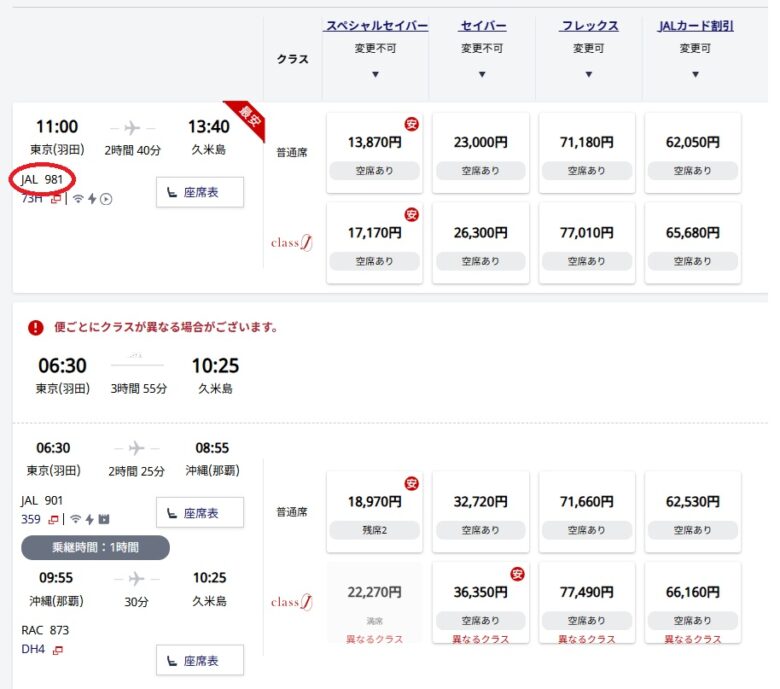Click the 異なるクラス note under 77,490円
Screen dimensions: 780x689
pos(587,639)
